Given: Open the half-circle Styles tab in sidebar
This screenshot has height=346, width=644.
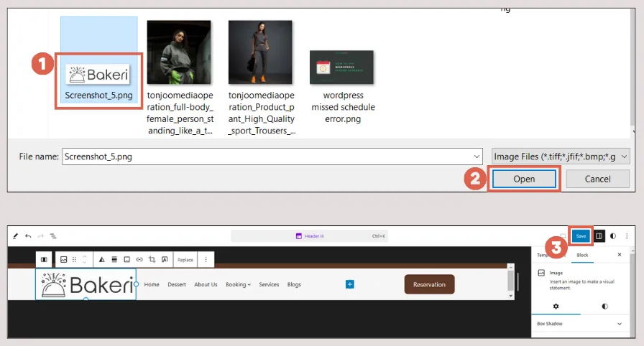Looking at the screenshot, I should 604,307.
